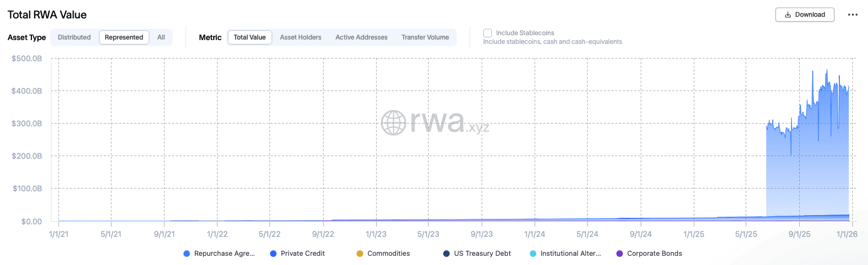Toggle Repurchase Agreements legend dot
868x265 pixels.
pyautogui.click(x=187, y=254)
